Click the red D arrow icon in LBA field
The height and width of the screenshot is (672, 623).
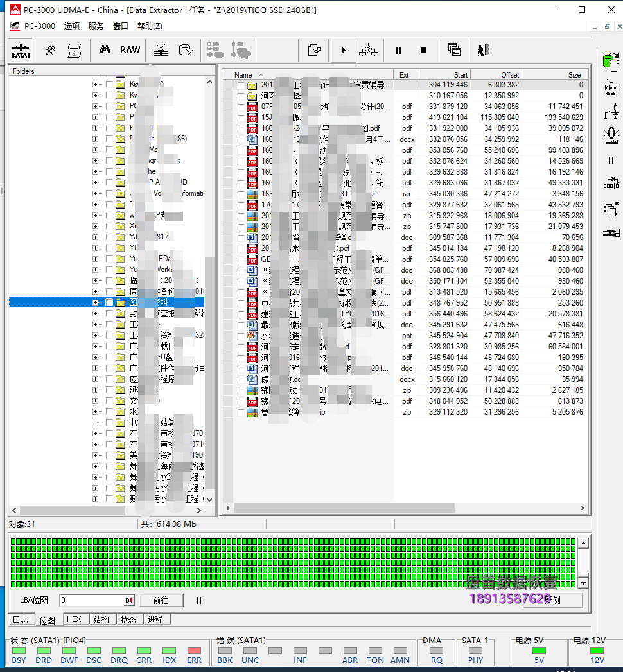(x=129, y=600)
